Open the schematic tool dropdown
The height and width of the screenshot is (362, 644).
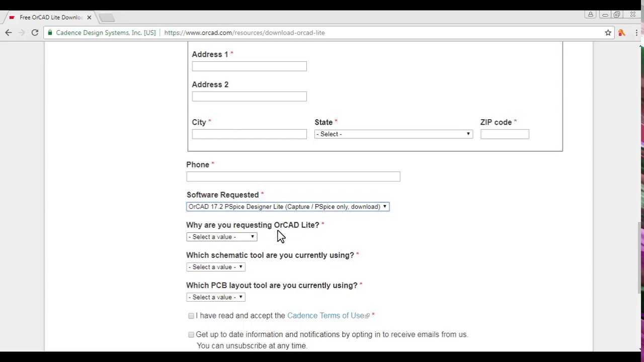(215, 267)
